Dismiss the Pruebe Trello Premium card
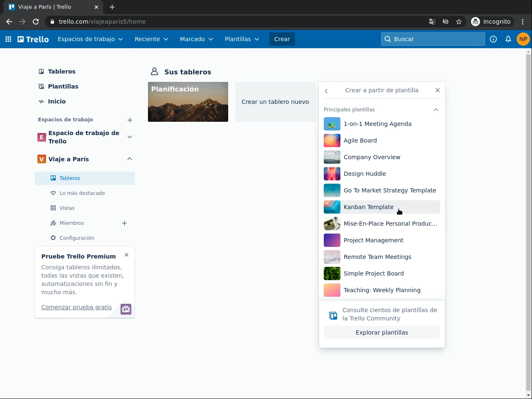The width and height of the screenshot is (532, 399). click(x=127, y=255)
